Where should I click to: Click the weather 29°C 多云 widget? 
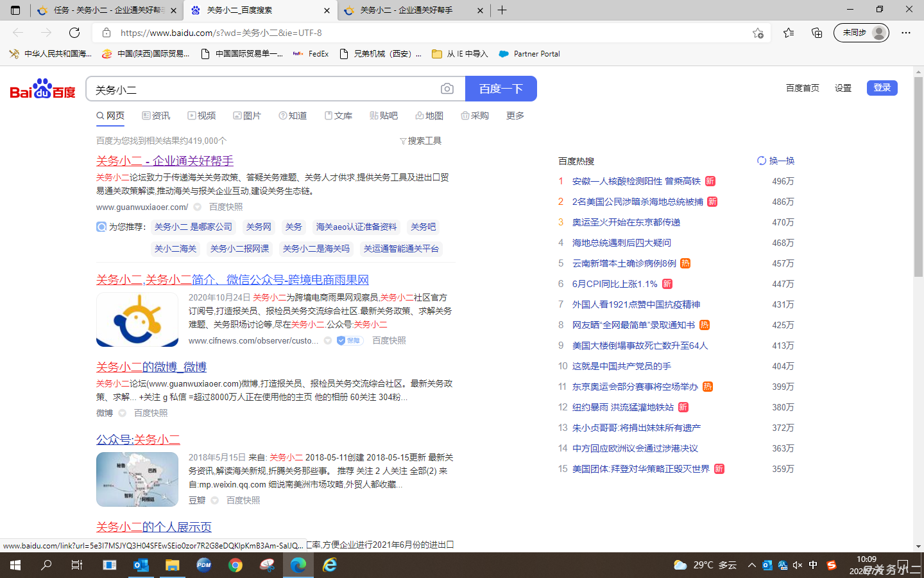(x=705, y=565)
